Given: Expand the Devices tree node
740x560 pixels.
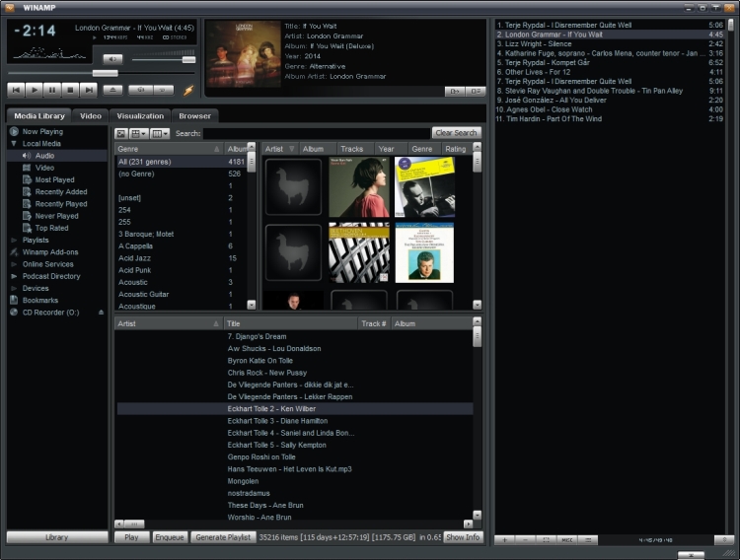Looking at the screenshot, I should coord(14,288).
